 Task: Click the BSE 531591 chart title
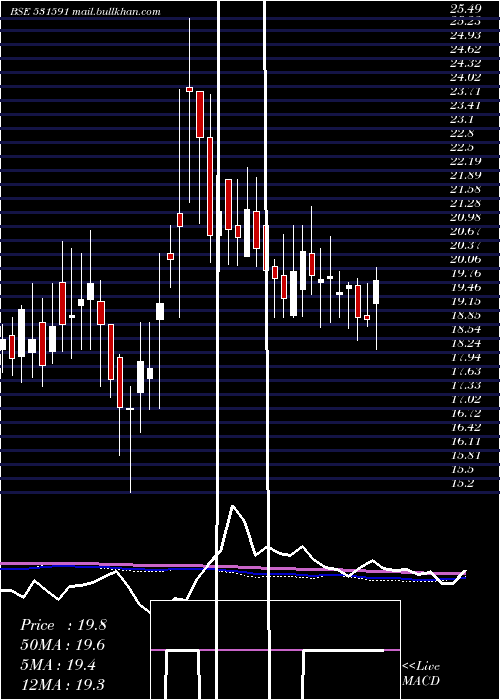(x=86, y=12)
